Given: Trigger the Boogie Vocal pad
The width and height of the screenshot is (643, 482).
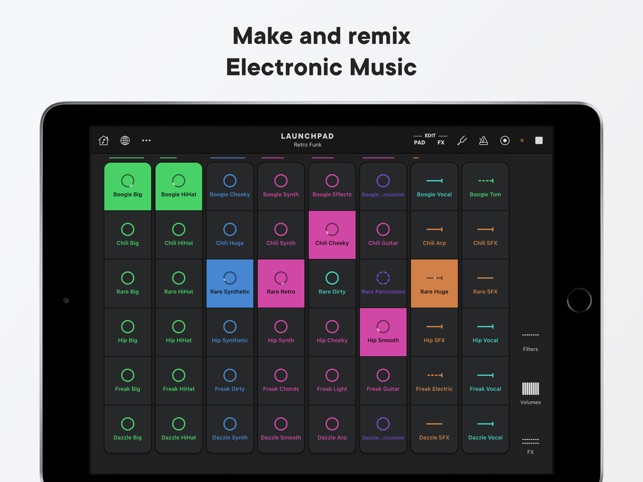Looking at the screenshot, I should tap(434, 187).
